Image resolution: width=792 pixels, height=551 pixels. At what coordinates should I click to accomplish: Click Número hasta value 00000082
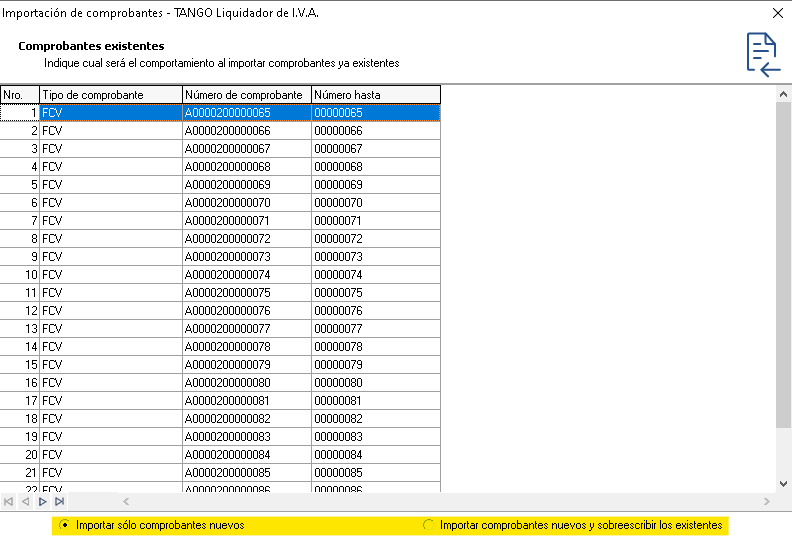pos(376,419)
